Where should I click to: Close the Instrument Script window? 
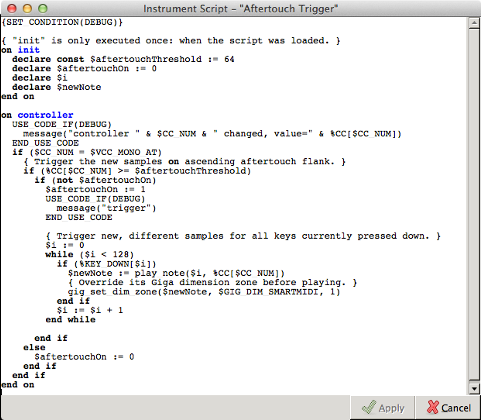click(12, 8)
